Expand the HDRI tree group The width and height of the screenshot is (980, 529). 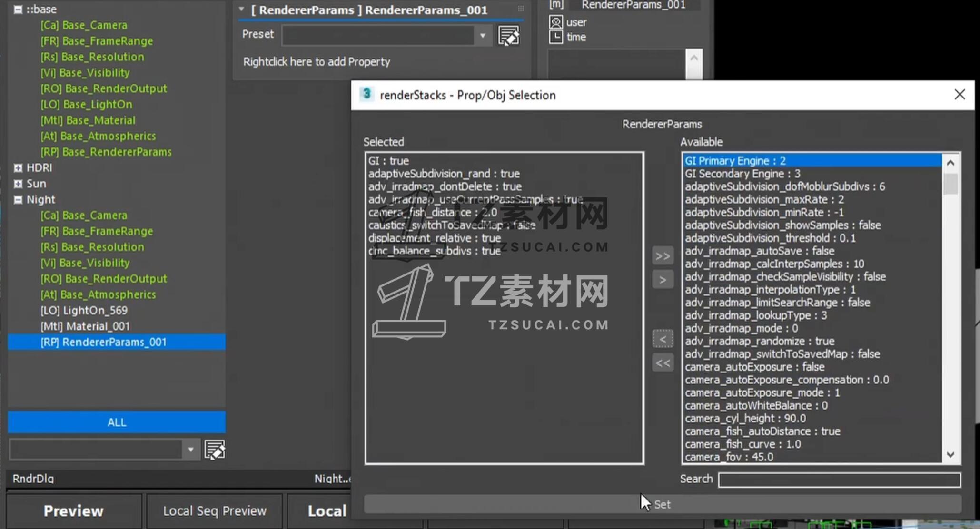(x=18, y=168)
